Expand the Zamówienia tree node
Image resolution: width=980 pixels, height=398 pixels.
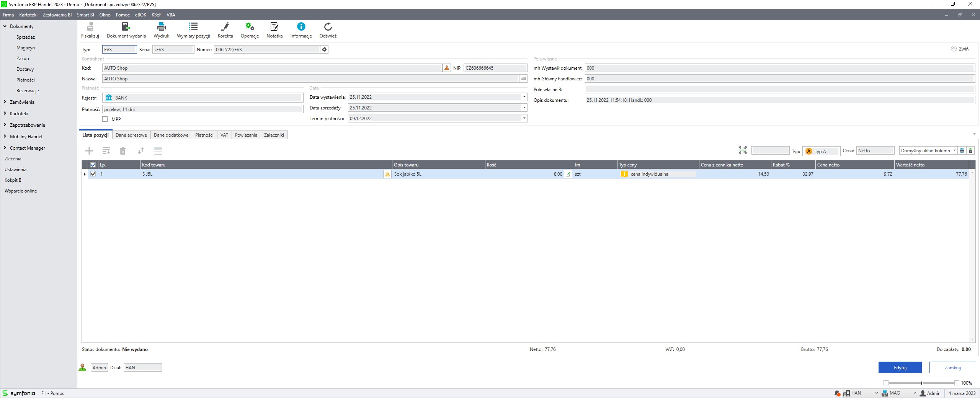(x=5, y=102)
